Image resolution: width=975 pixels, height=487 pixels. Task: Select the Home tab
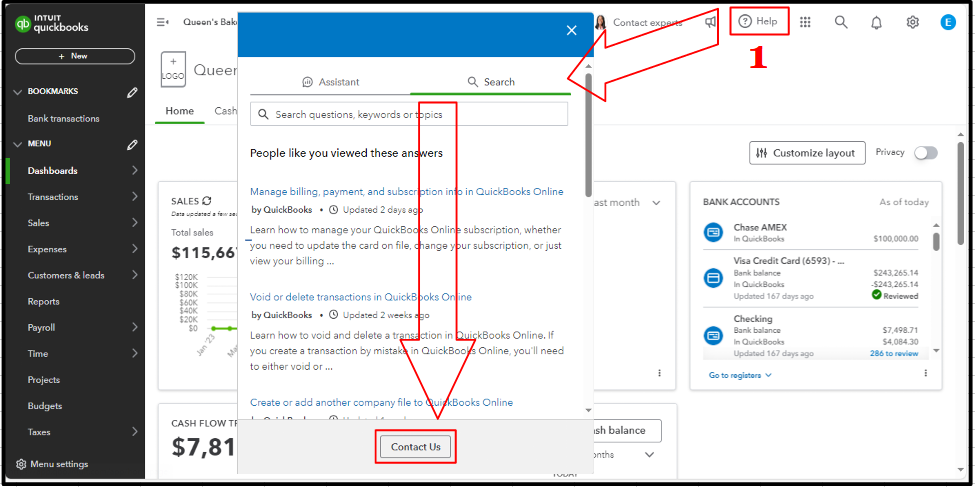click(180, 111)
